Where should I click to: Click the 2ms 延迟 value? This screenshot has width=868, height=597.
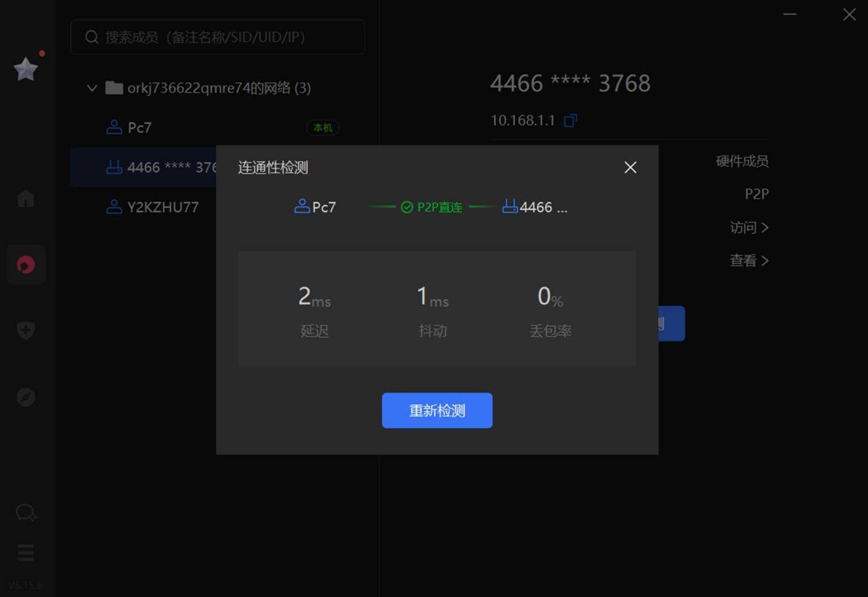pos(315,297)
